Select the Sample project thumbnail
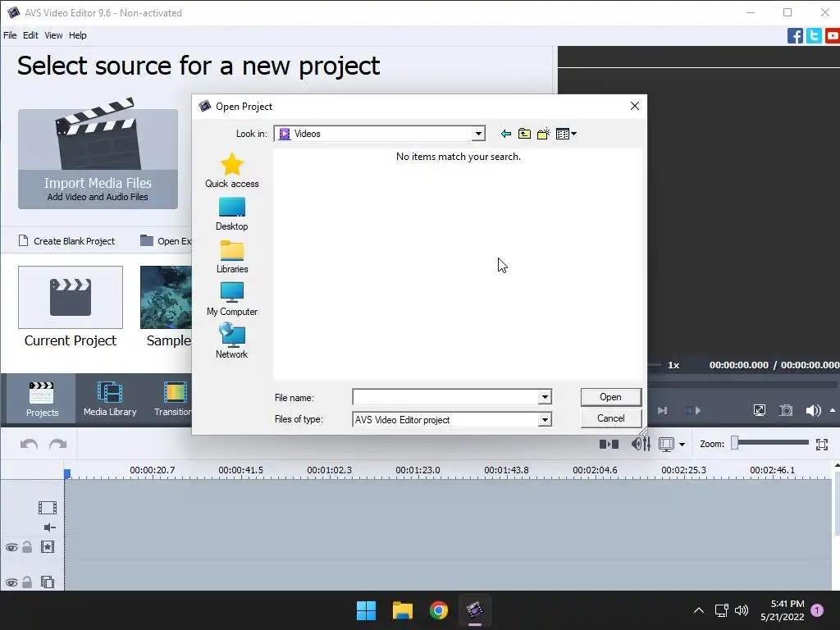 (166, 297)
